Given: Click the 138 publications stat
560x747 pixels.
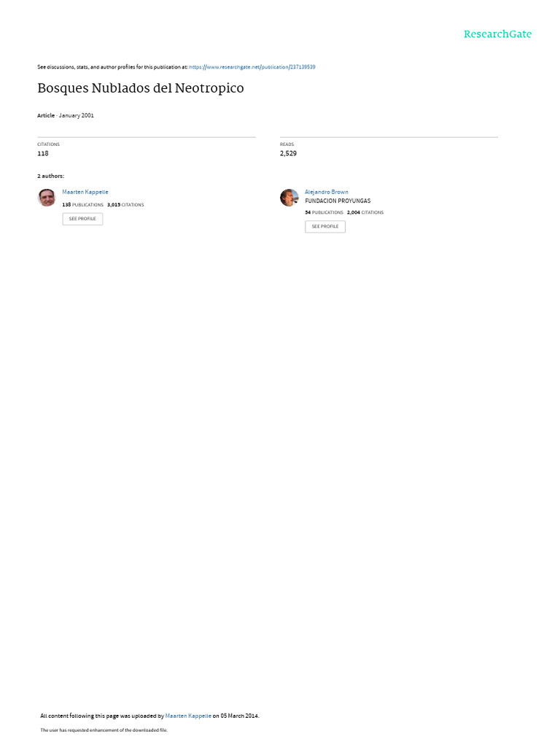Looking at the screenshot, I should [83, 205].
